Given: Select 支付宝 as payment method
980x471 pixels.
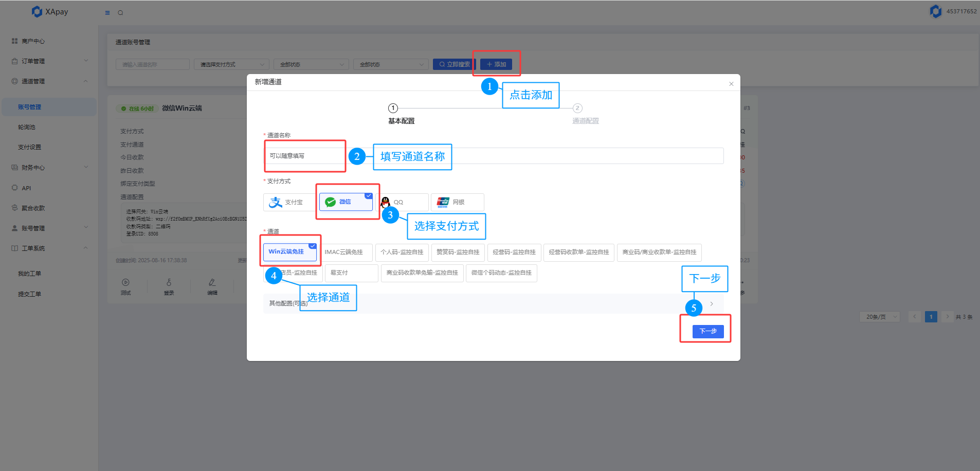Looking at the screenshot, I should pos(288,202).
